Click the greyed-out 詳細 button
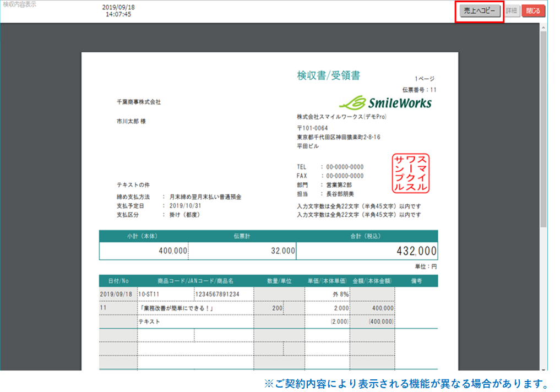The image size is (560, 392). [x=512, y=10]
